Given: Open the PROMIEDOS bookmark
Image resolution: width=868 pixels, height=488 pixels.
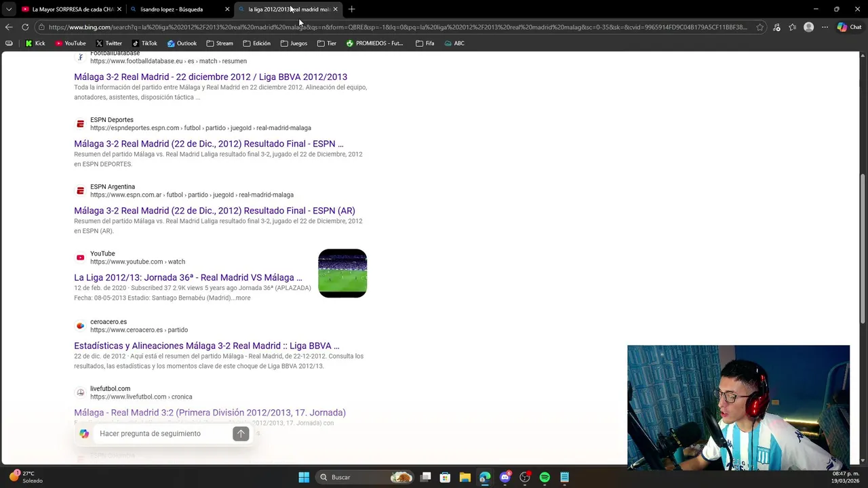Looking at the screenshot, I should click(x=374, y=43).
